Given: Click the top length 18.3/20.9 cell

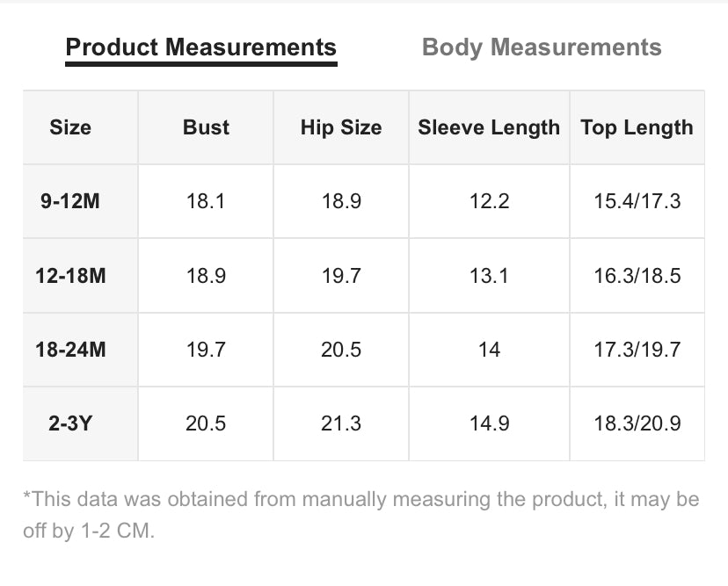Looking at the screenshot, I should tap(637, 423).
